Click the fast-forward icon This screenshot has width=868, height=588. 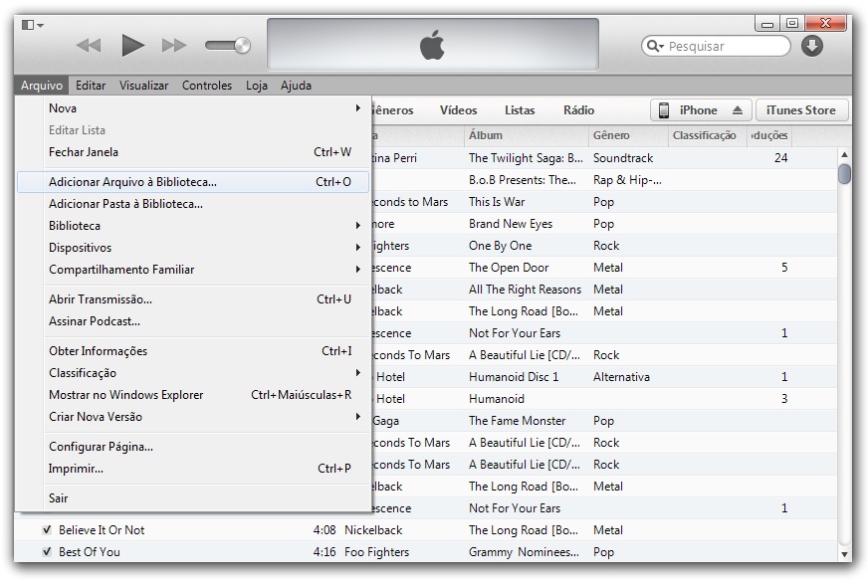[173, 44]
